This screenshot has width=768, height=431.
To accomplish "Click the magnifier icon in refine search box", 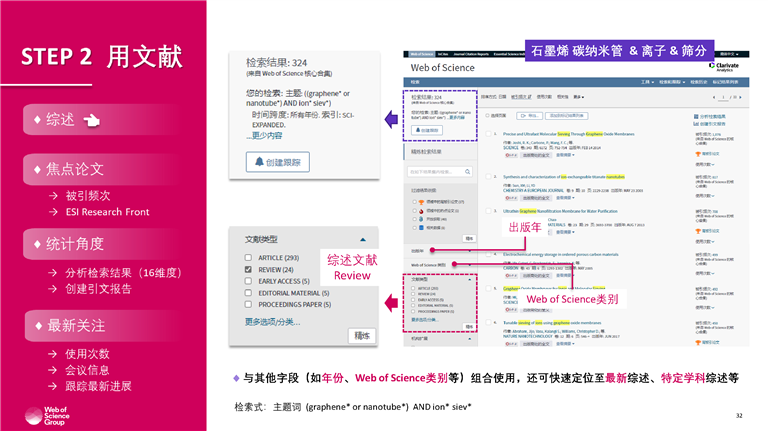I will 468,171.
